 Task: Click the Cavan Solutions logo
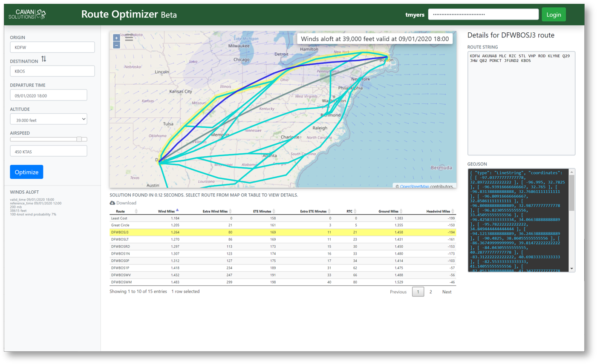pyautogui.click(x=27, y=14)
